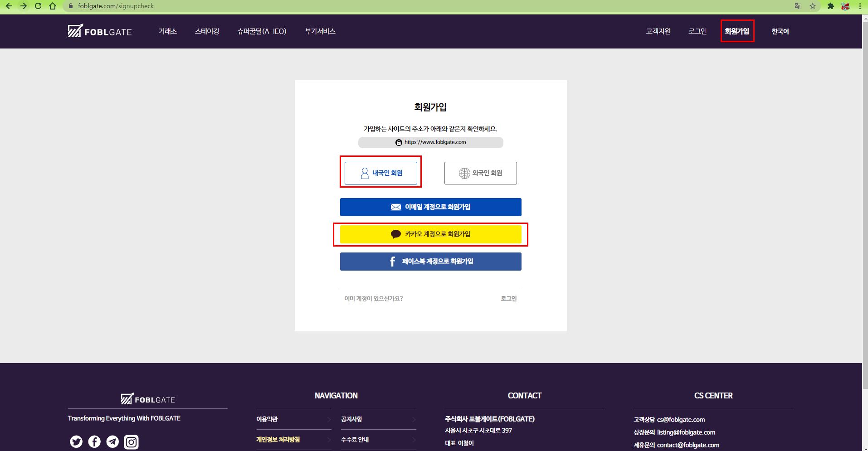The image size is (868, 451).
Task: Click the chevron next to 개인정보 처리방침
Action: [x=329, y=440]
